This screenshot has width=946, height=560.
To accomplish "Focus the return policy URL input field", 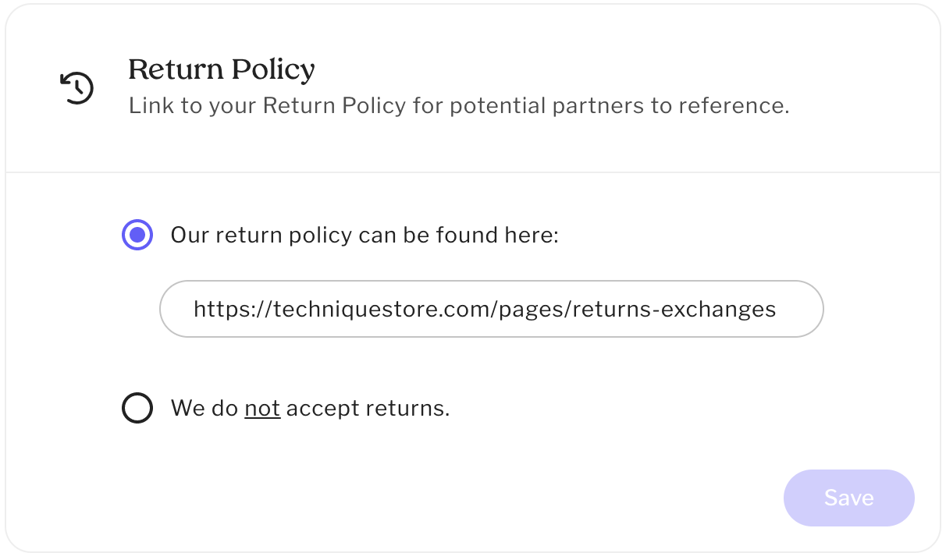I will 491,309.
